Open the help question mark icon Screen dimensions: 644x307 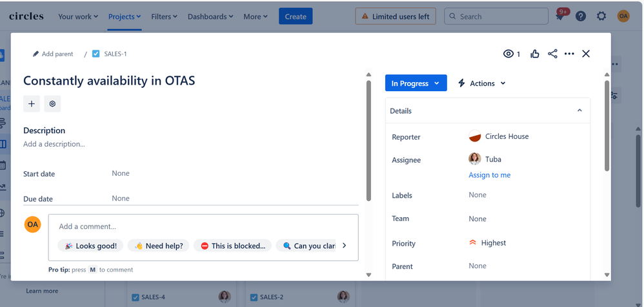[x=580, y=16]
